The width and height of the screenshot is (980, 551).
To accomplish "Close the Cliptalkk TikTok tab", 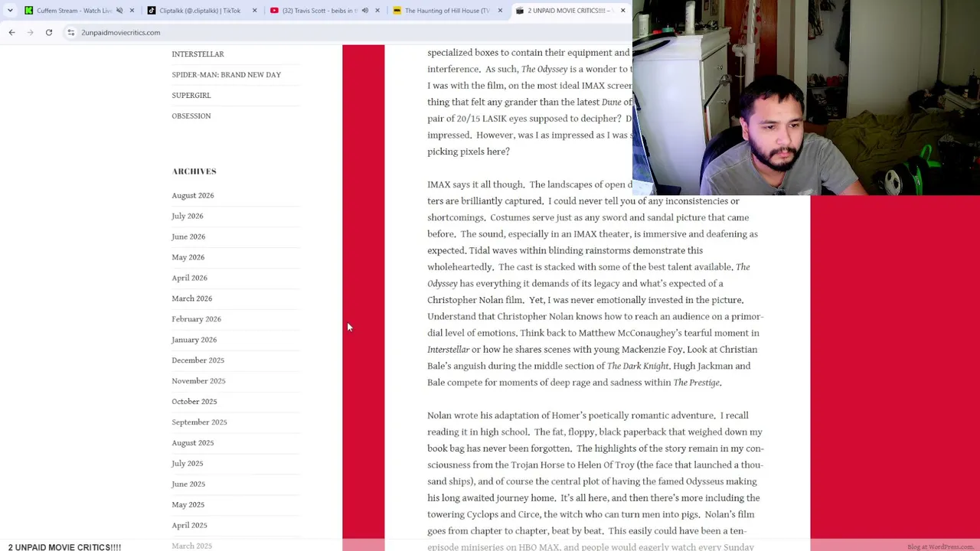I will pos(255,11).
